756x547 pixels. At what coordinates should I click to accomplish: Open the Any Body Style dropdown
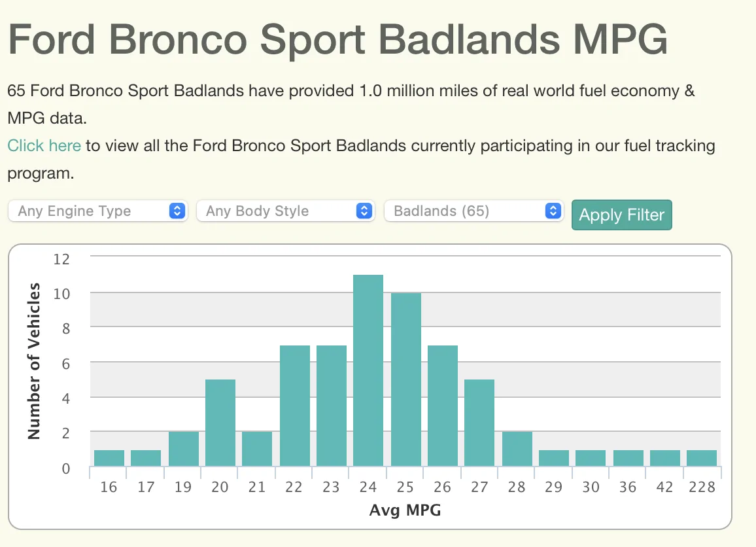point(285,211)
